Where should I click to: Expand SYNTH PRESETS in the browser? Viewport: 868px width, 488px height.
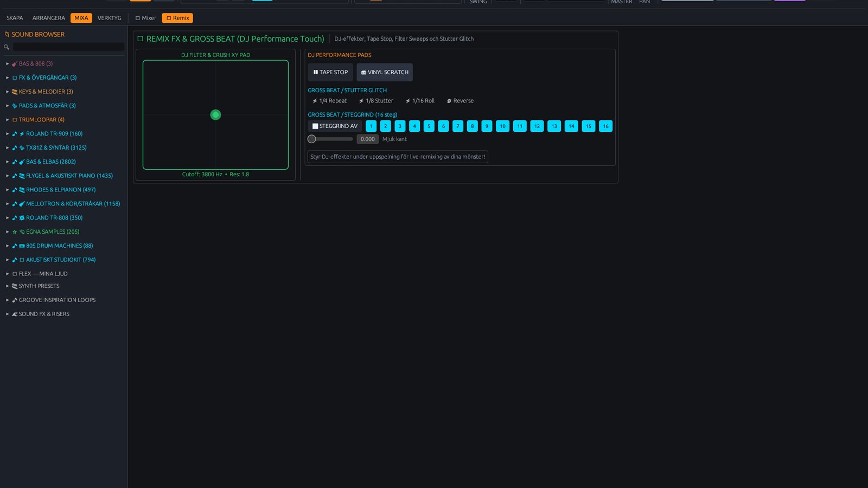point(8,286)
